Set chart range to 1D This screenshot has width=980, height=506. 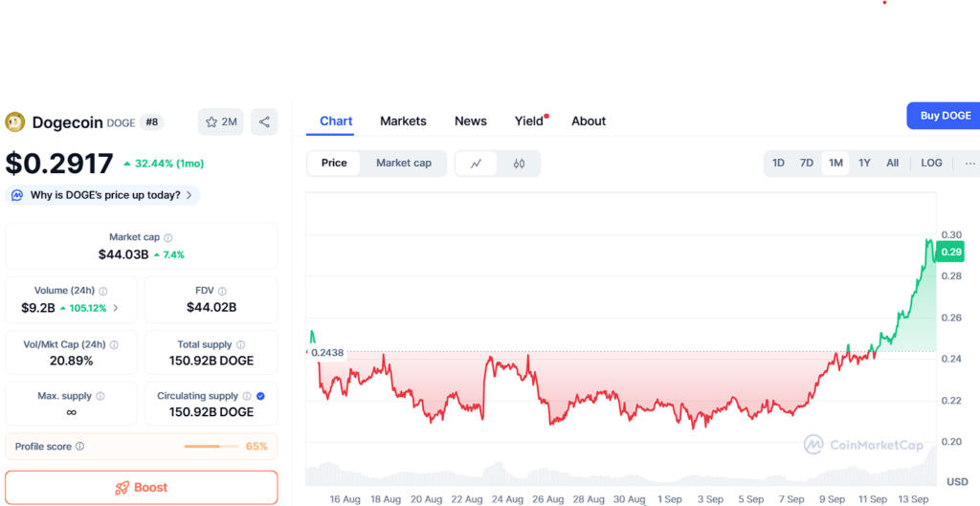pyautogui.click(x=778, y=163)
